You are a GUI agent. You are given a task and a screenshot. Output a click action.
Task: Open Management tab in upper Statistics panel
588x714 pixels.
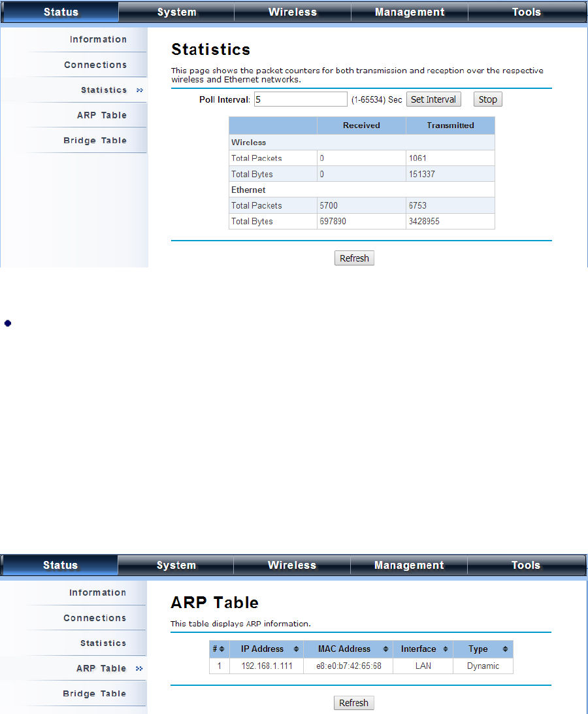click(410, 12)
